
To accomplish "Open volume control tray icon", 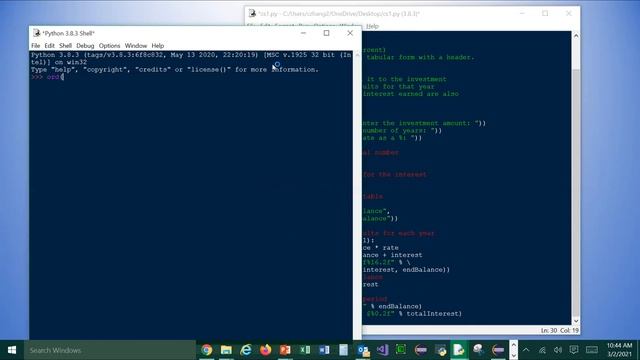I will pos(558,350).
